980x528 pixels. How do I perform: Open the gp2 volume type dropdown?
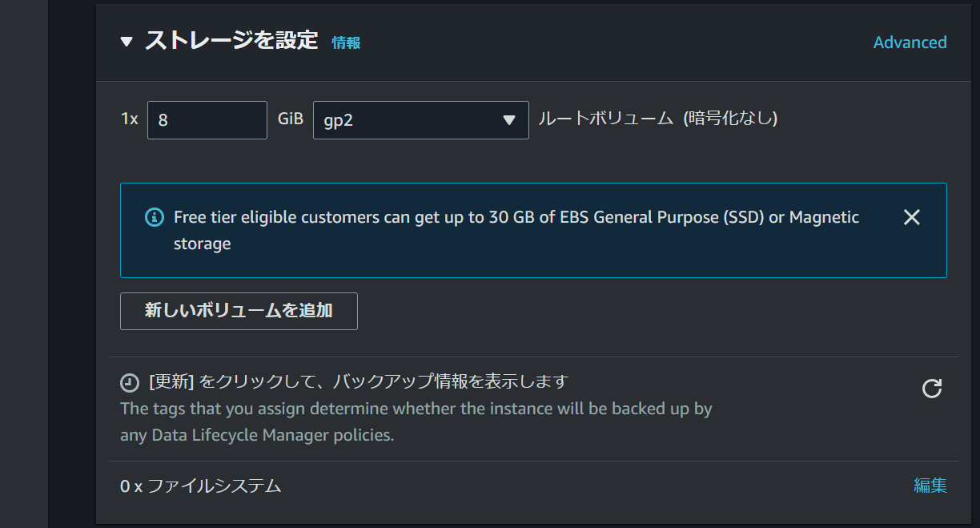coord(420,119)
